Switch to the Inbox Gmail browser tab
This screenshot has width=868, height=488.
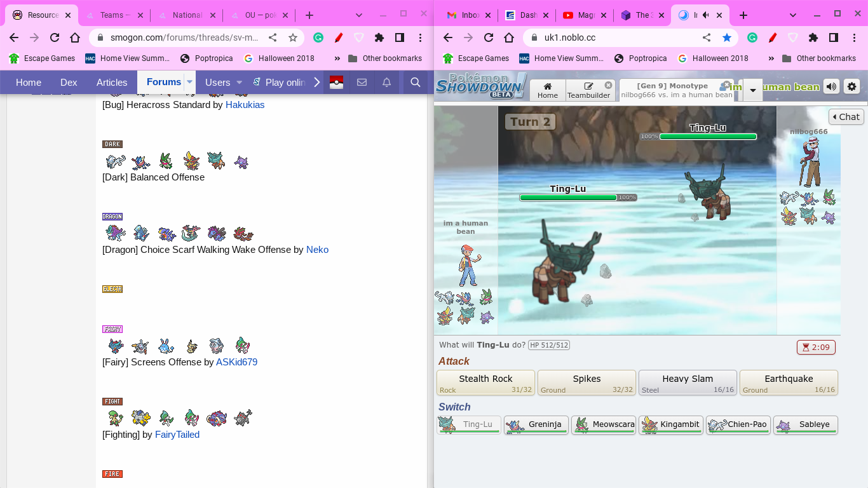tap(469, 15)
